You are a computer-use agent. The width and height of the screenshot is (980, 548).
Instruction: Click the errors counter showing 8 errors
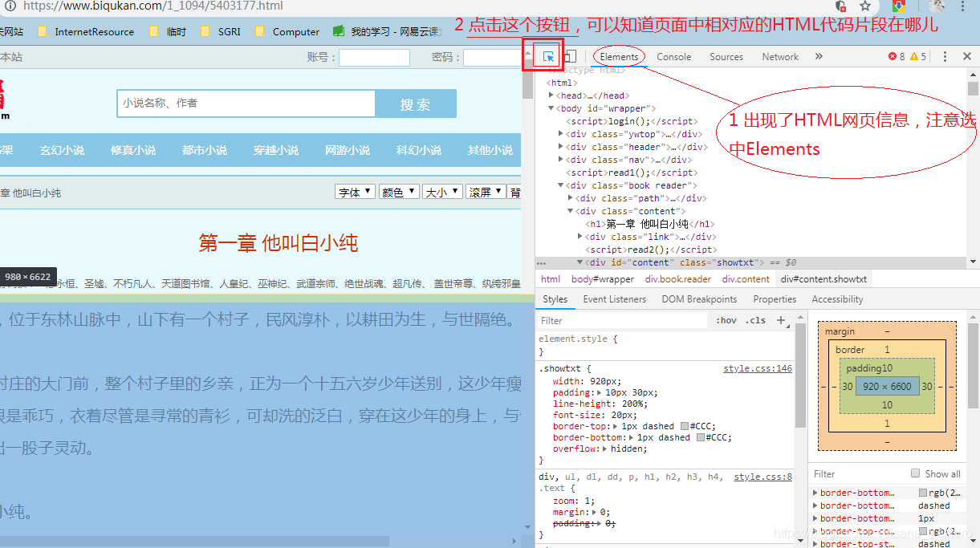coord(893,56)
